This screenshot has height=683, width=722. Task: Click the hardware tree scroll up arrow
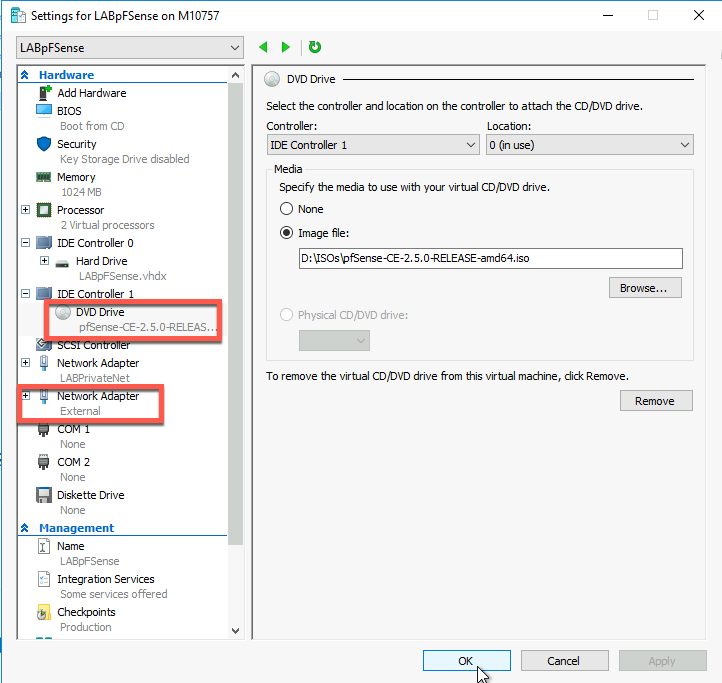[x=235, y=75]
